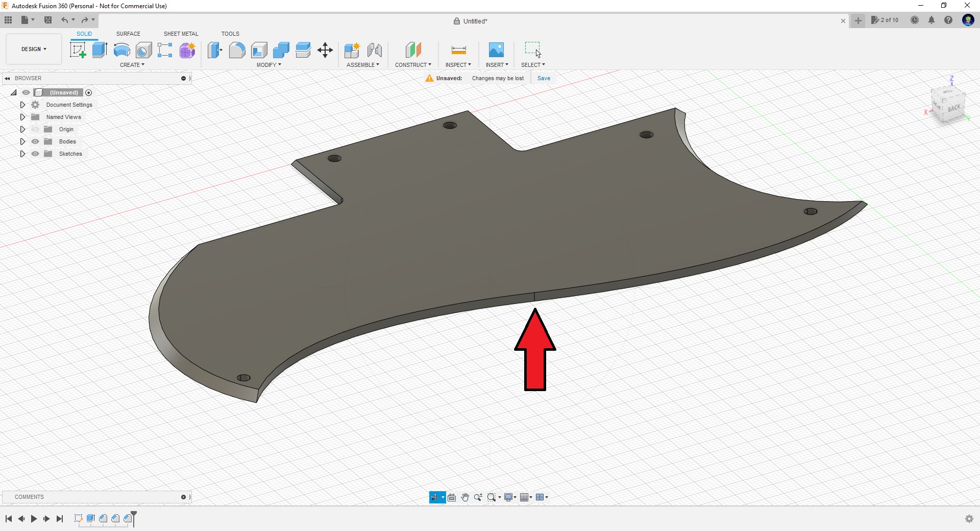Activate the window Select tool
This screenshot has height=531, width=980.
[533, 50]
